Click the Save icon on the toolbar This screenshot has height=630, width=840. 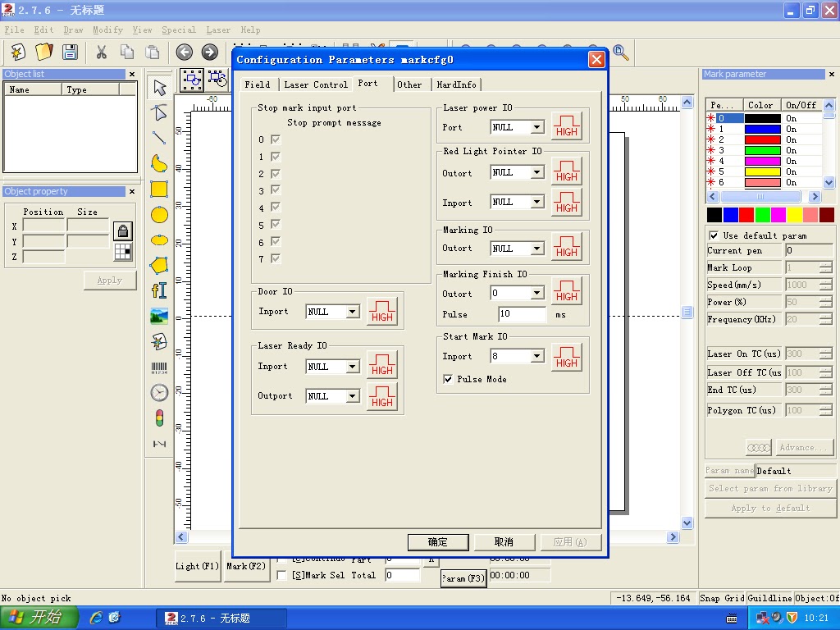click(70, 52)
